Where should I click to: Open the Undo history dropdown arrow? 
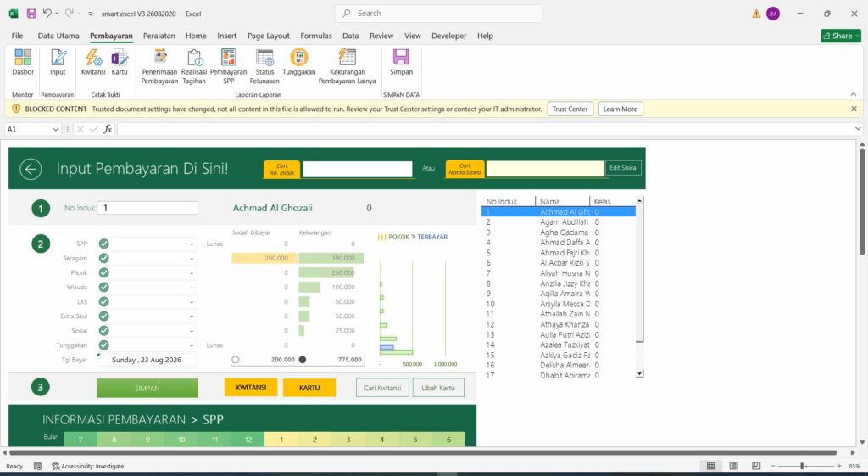point(57,14)
